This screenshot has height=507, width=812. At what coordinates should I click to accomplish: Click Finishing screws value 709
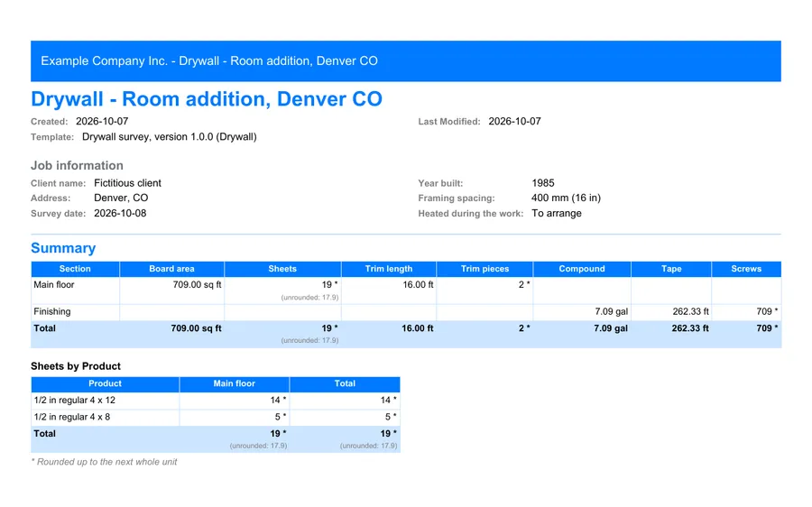coord(767,312)
